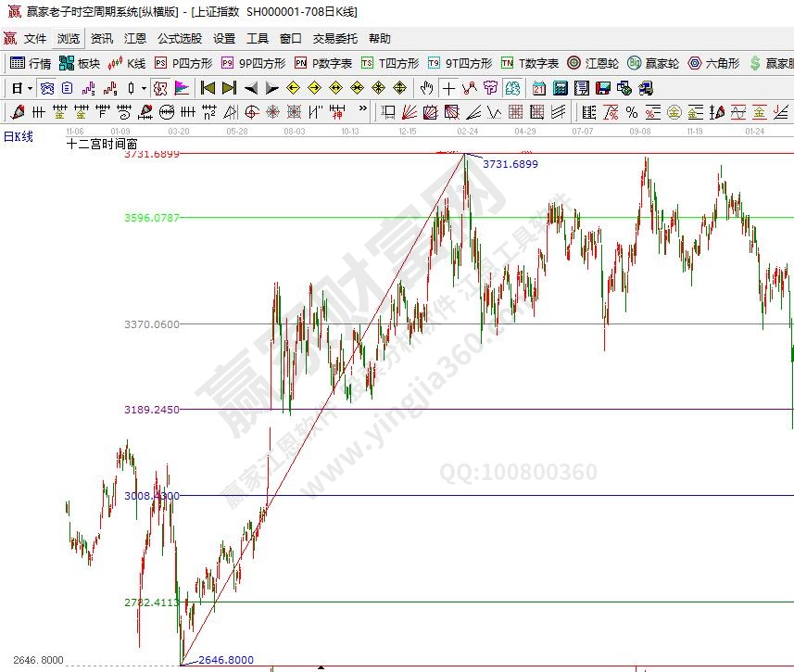Click the save floppy disk icon
The width and height of the screenshot is (794, 672).
coord(602,88)
